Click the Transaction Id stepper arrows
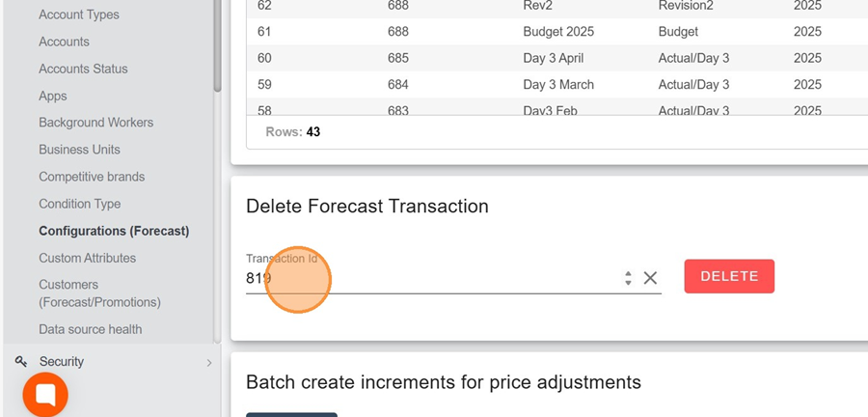Viewport: 868px width, 417px height. pos(628,278)
